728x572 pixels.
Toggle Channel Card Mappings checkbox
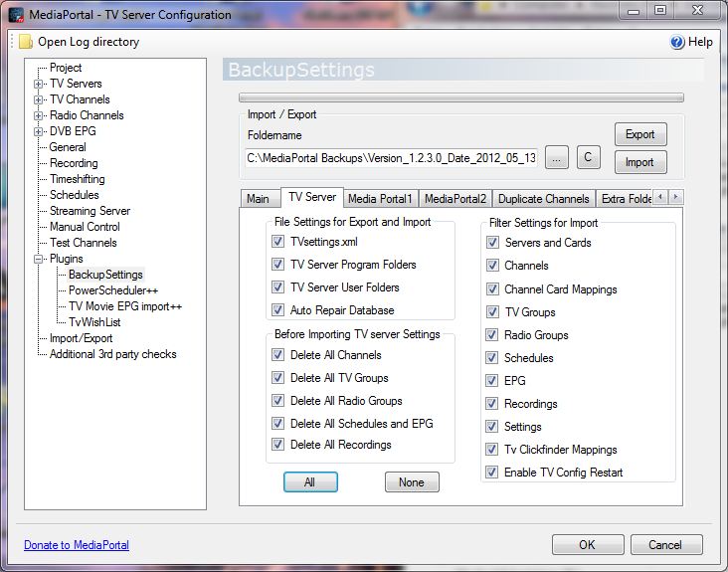[492, 289]
